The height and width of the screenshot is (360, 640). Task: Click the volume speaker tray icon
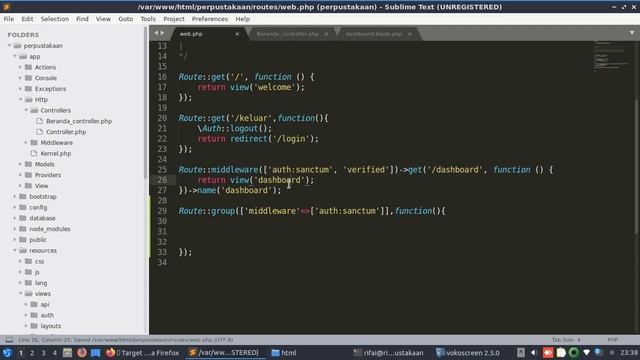(x=534, y=353)
